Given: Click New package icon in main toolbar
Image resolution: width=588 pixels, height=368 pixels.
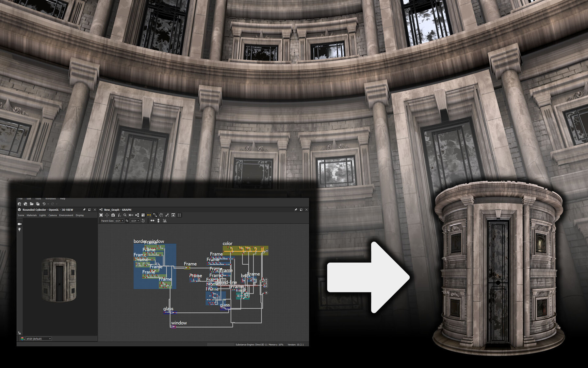Looking at the screenshot, I should (x=25, y=204).
